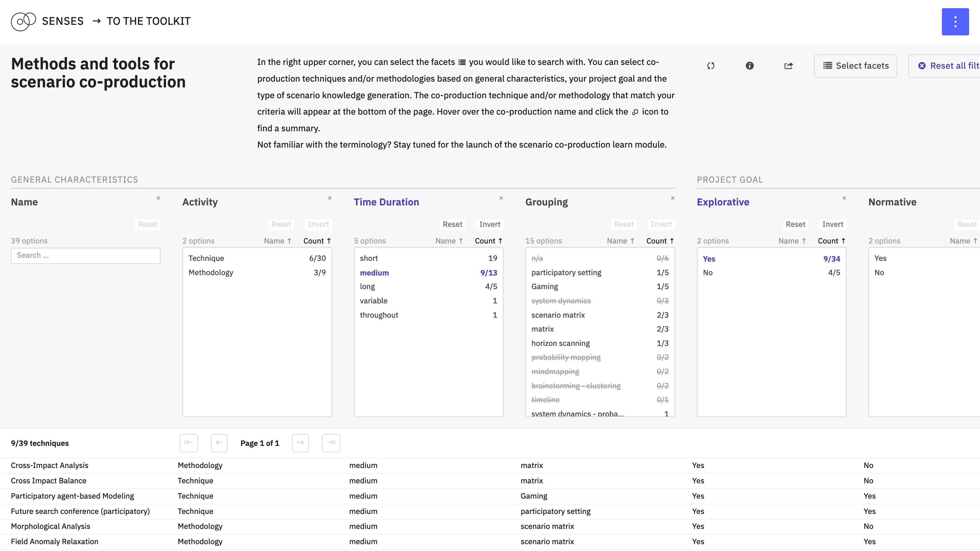Select the Technique activity option
Image resolution: width=980 pixels, height=551 pixels.
pyautogui.click(x=206, y=258)
